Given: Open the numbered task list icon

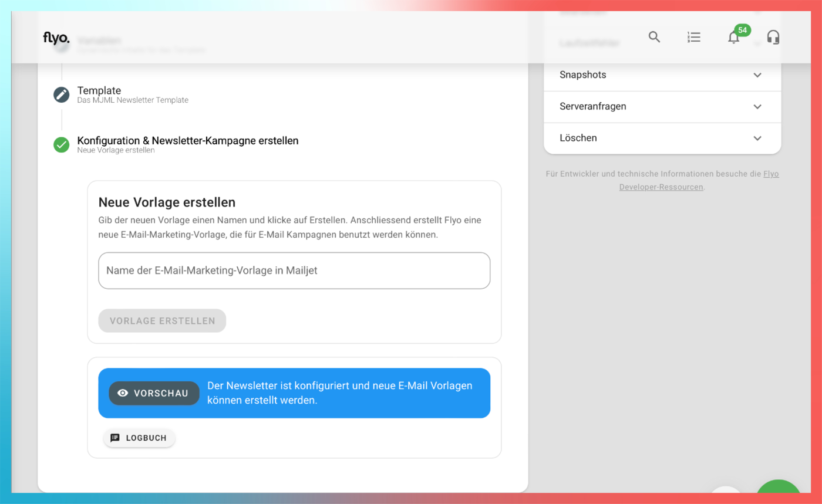Looking at the screenshot, I should pos(694,38).
